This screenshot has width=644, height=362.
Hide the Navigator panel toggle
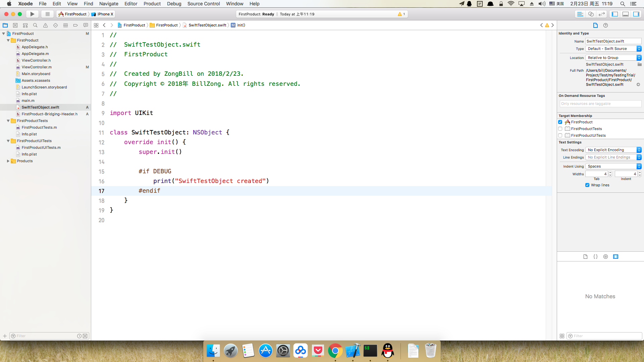click(x=615, y=14)
